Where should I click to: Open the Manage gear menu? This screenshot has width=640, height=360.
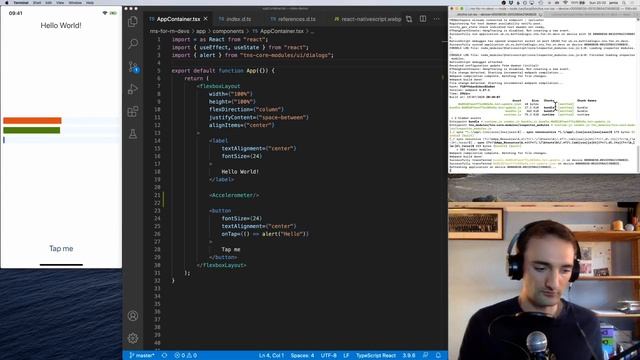pyautogui.click(x=133, y=338)
